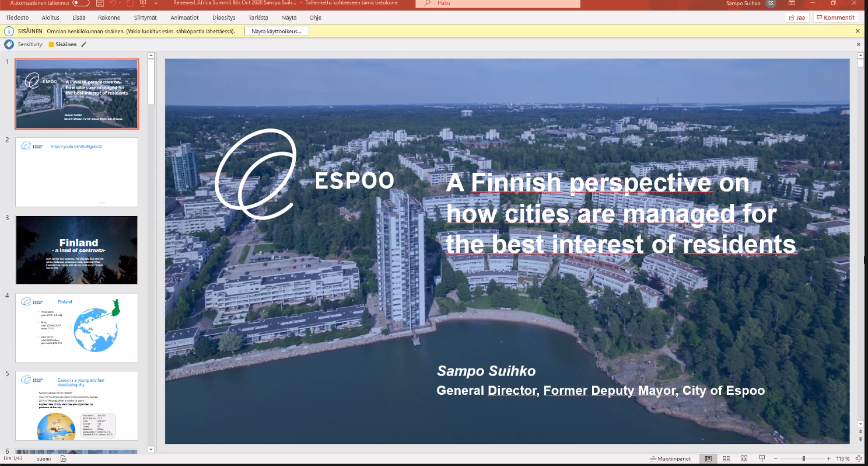The width and height of the screenshot is (868, 466).
Task: Switch to Normal view icon
Action: pyautogui.click(x=709, y=458)
